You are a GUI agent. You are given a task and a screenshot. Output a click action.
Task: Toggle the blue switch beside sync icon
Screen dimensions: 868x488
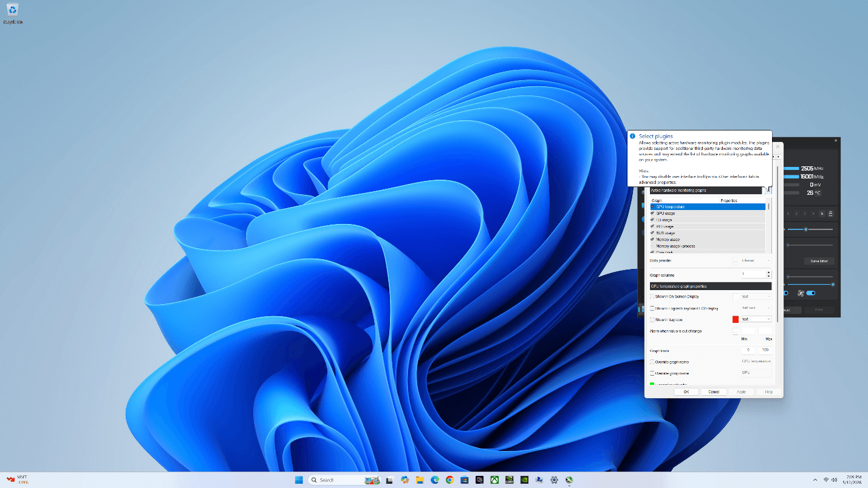click(x=810, y=293)
